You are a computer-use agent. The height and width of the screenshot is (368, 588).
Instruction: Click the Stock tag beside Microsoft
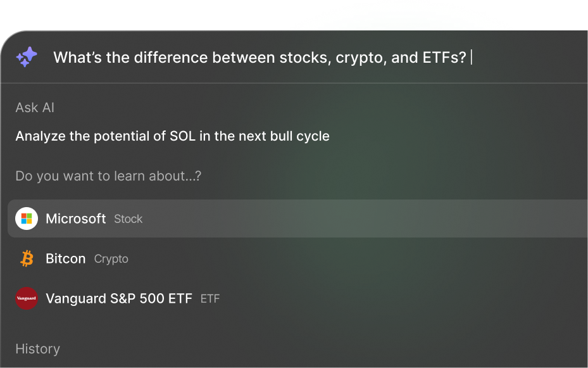point(128,219)
